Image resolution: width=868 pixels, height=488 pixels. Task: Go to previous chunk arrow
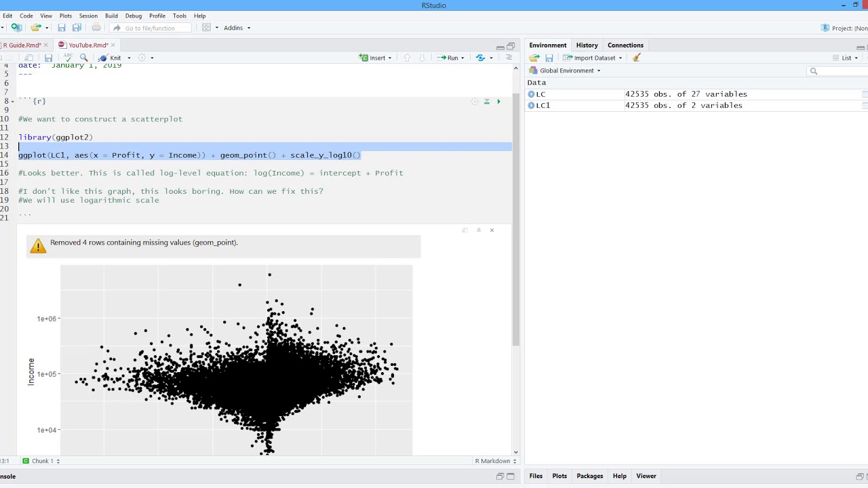407,58
